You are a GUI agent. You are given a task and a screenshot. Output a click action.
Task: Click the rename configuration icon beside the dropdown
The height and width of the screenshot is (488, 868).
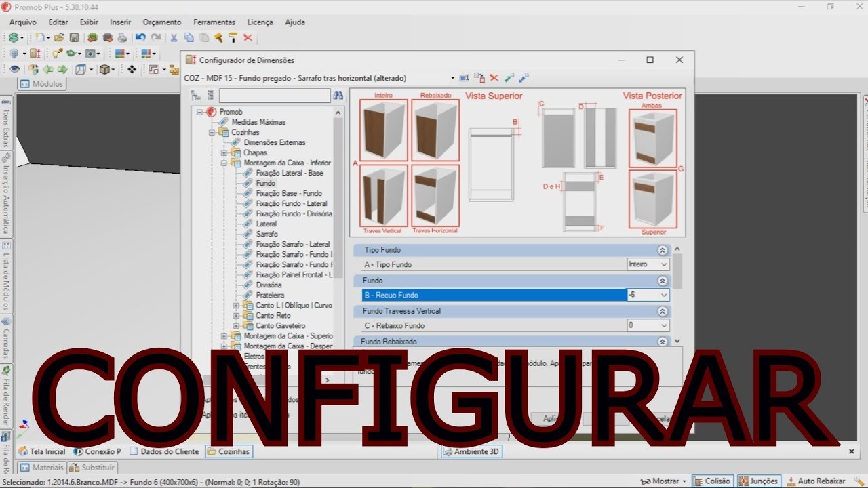[x=465, y=78]
